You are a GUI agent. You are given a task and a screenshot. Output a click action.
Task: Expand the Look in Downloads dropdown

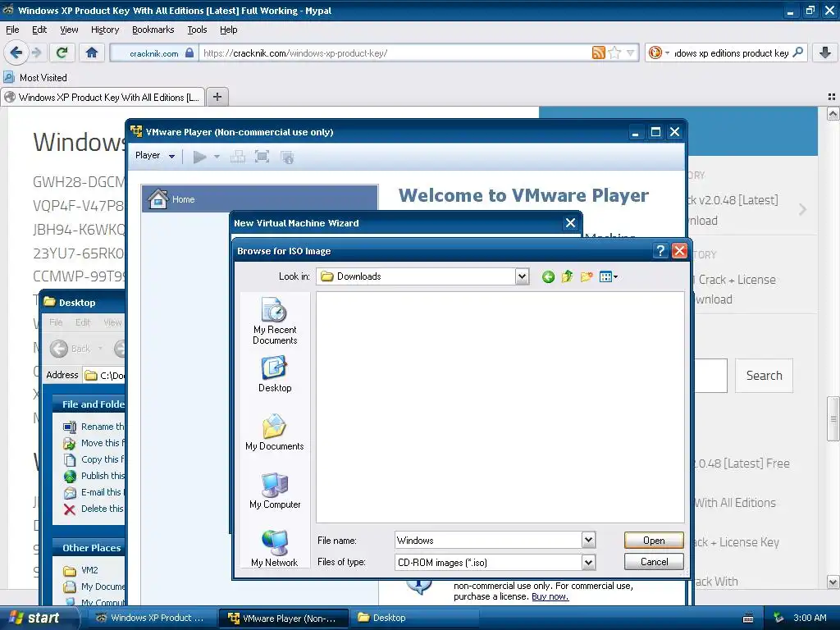[x=522, y=276]
